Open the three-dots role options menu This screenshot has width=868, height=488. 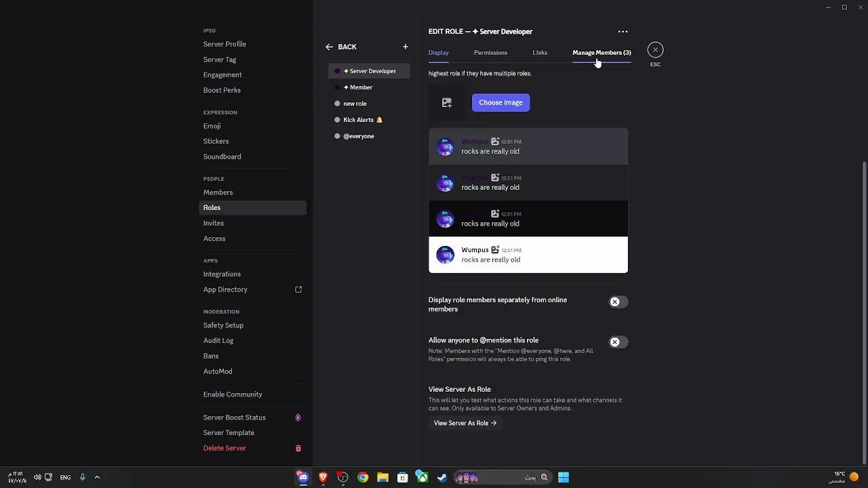623,32
